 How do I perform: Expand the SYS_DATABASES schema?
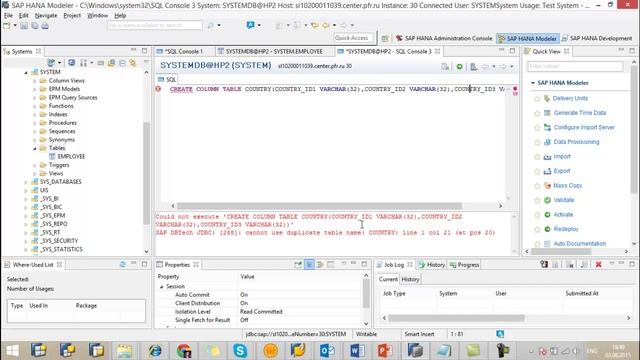click(x=26, y=182)
